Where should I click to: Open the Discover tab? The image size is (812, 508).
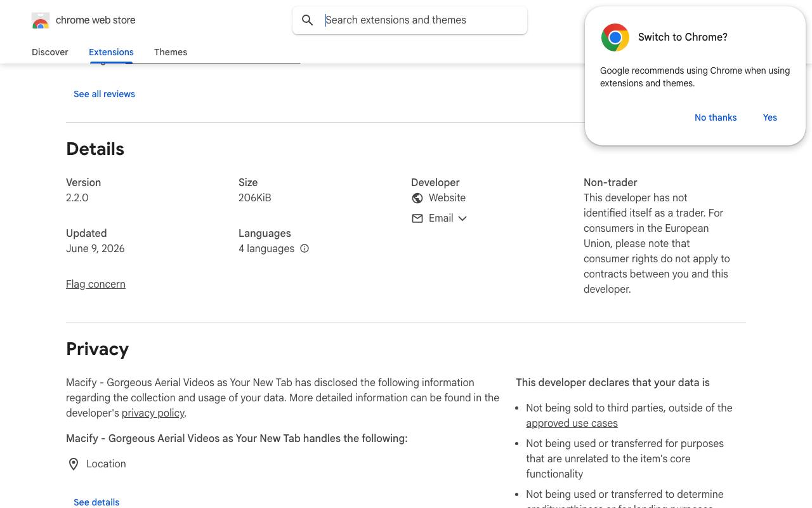pyautogui.click(x=50, y=52)
